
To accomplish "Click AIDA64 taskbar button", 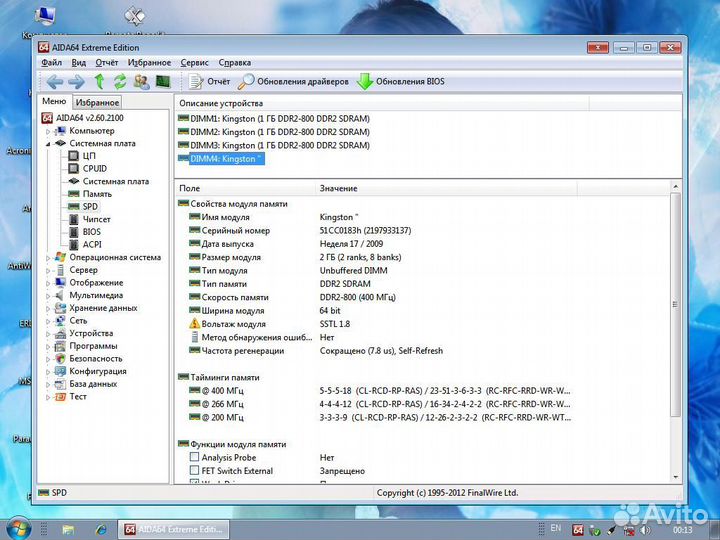I will tap(174, 529).
